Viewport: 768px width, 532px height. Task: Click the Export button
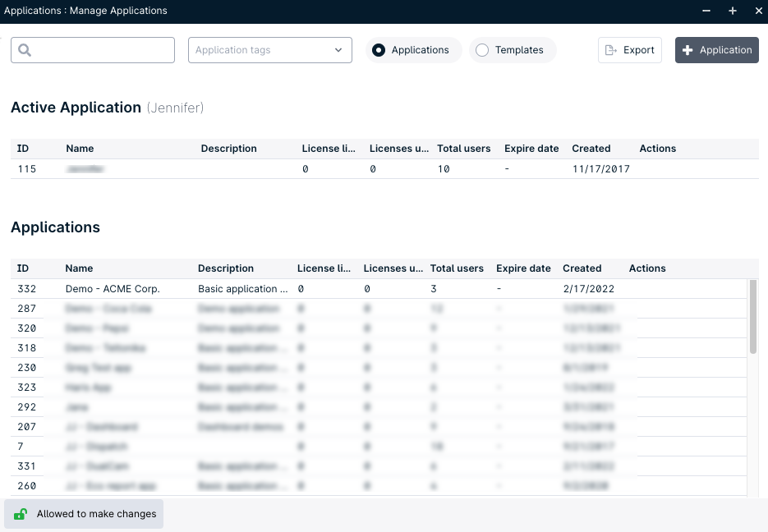(x=629, y=49)
